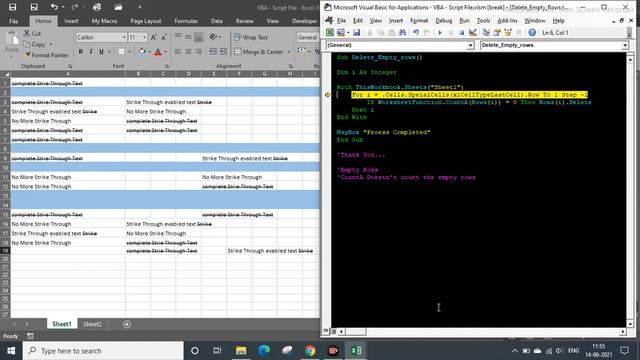640x360 pixels.
Task: Open Object Browser icon in VBA toolbar
Action: click(508, 32)
